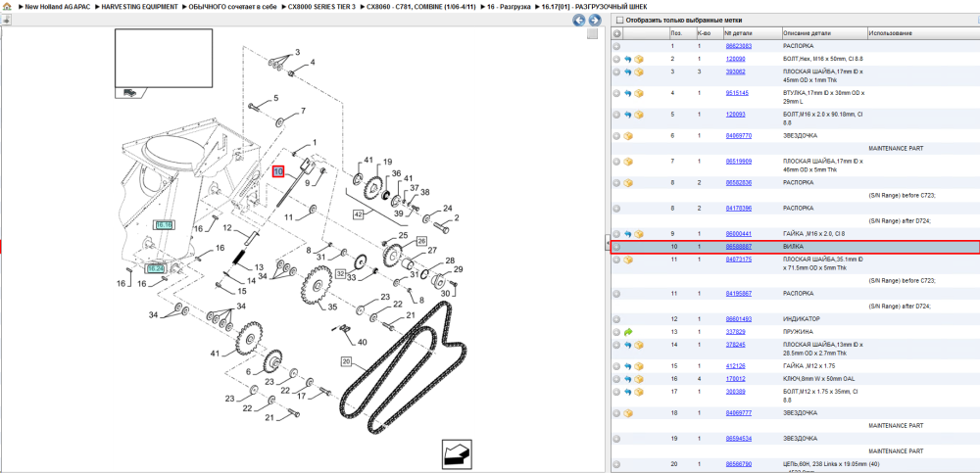Click highlighted callout 10 in diagram
This screenshot has width=980, height=473.
point(278,171)
